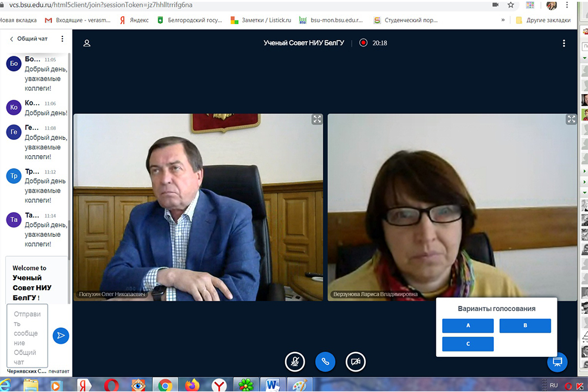This screenshot has height=392, width=588.
Task: Send the chat message arrow button
Action: (x=61, y=335)
